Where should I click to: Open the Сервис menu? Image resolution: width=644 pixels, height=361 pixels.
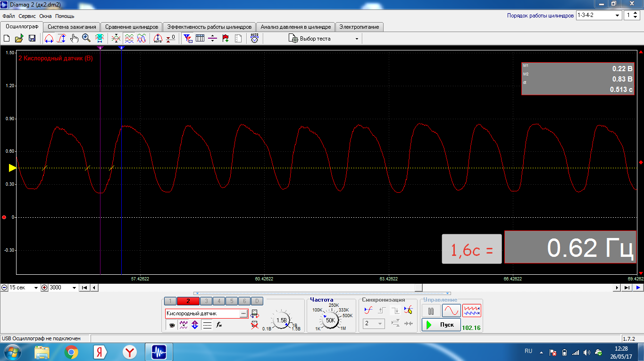pyautogui.click(x=27, y=16)
